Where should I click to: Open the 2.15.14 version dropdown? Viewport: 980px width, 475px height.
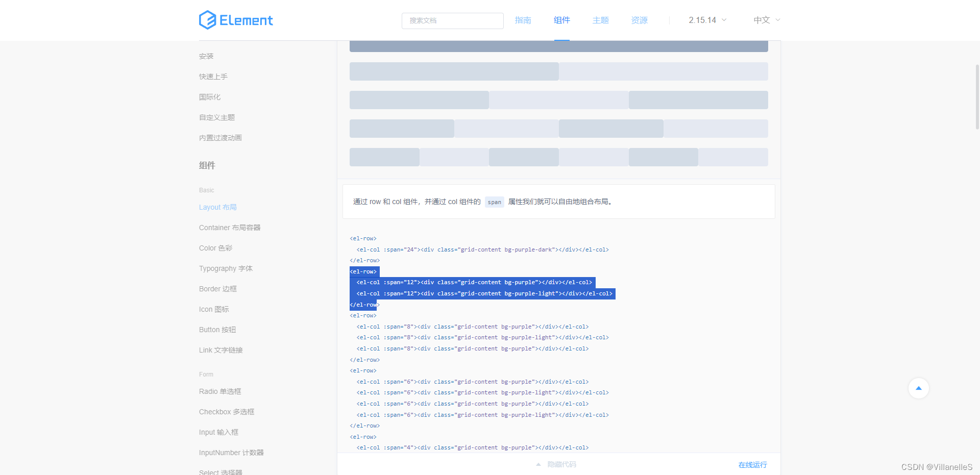[x=707, y=20]
